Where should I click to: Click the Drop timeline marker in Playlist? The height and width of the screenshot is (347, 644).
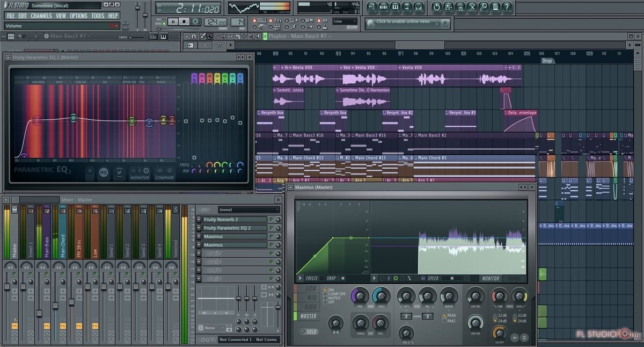(x=546, y=61)
